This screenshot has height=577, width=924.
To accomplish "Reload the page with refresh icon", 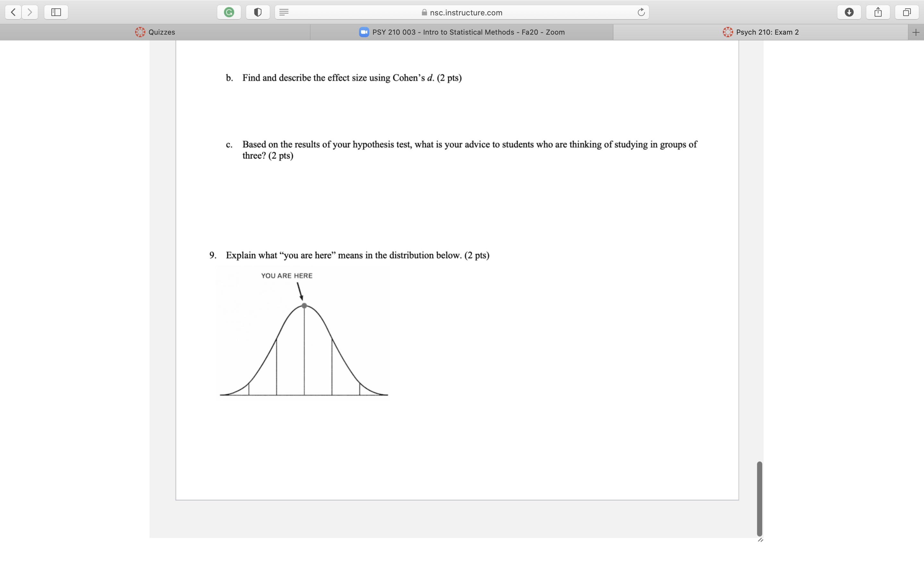I will tap(641, 12).
